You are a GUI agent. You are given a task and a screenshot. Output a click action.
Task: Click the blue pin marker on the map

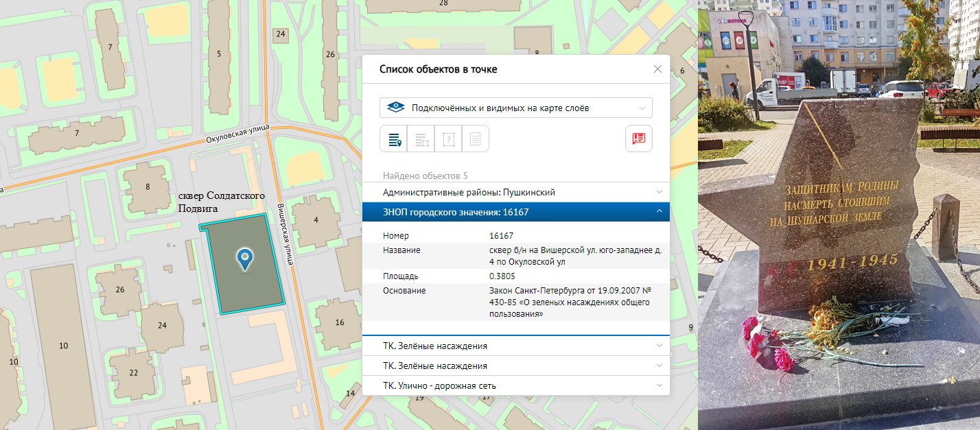(x=244, y=259)
